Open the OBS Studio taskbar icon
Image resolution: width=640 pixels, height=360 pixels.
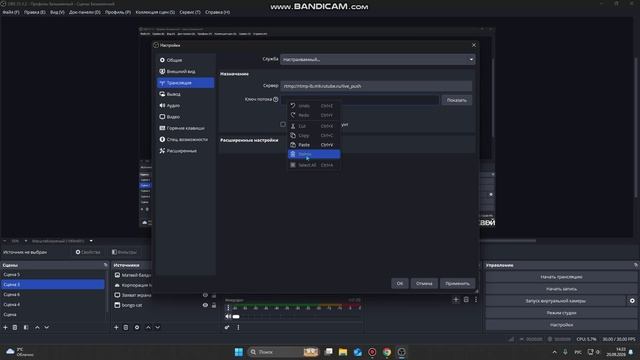(402, 352)
